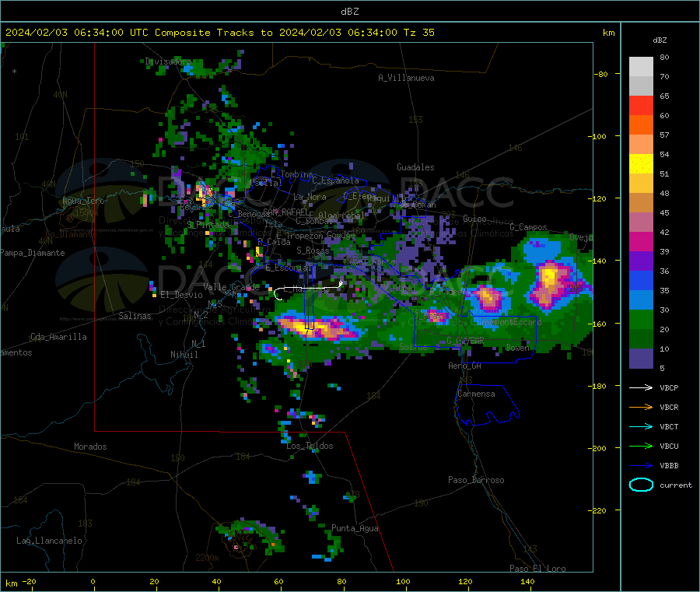Click the 'Cda_Amarilla' place label

58,337
